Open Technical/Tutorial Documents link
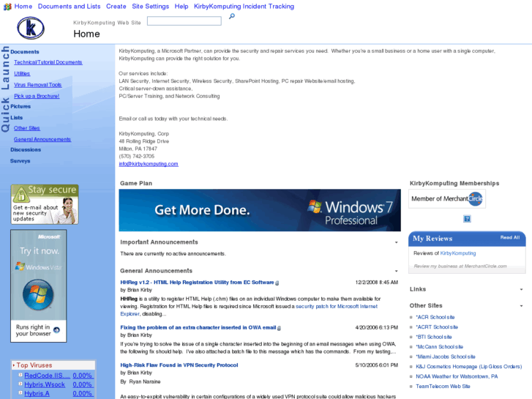The width and height of the screenshot is (532, 399). point(48,62)
